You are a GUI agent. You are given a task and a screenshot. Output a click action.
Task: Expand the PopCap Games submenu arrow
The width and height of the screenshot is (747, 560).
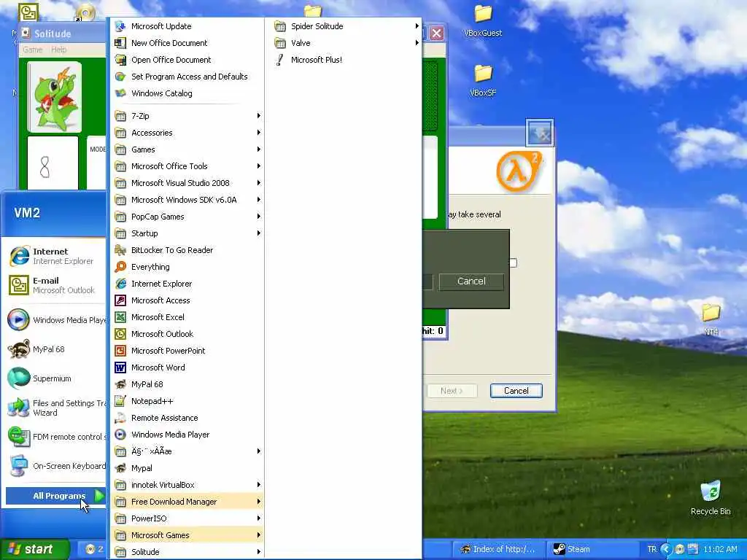click(259, 216)
